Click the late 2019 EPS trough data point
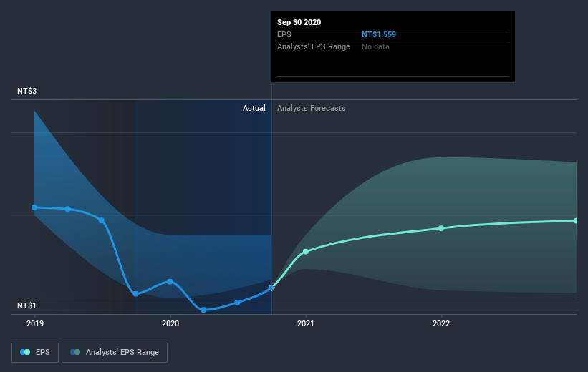588x372 pixels. click(136, 294)
